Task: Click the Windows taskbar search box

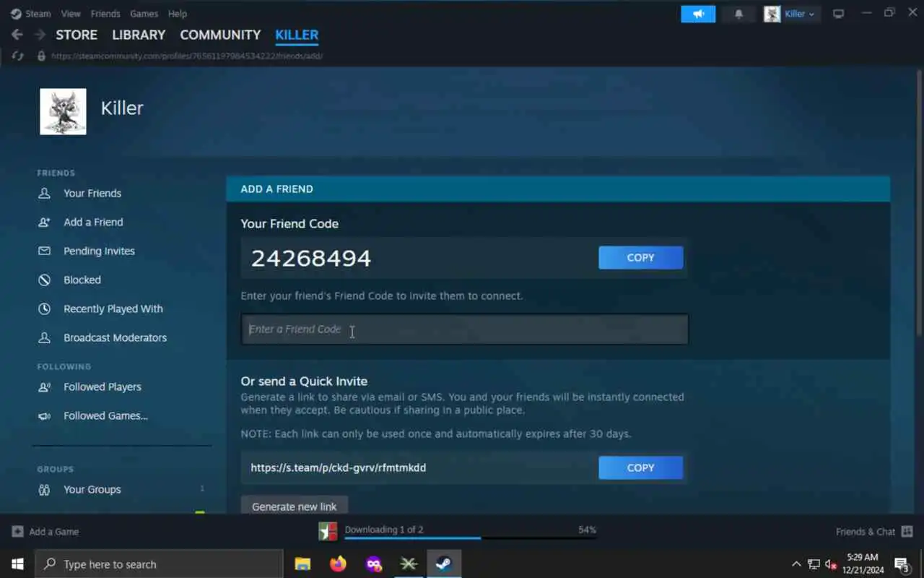Action: click(x=159, y=564)
